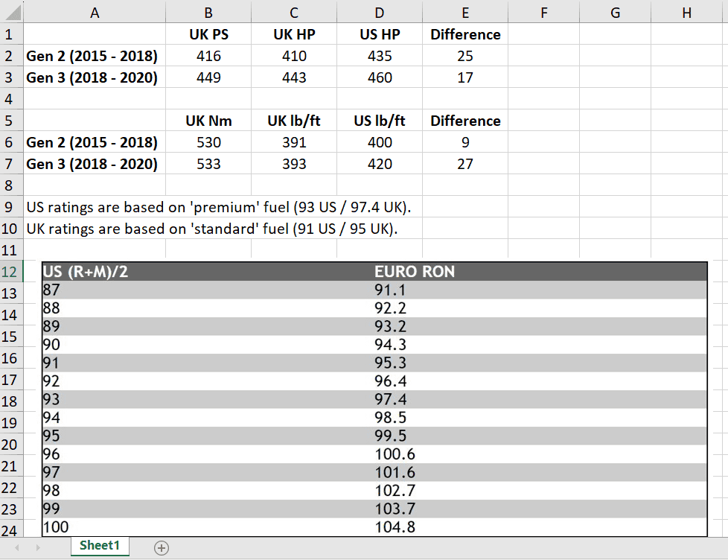
Task: Switch to the Sheet1 tab
Action: click(99, 546)
